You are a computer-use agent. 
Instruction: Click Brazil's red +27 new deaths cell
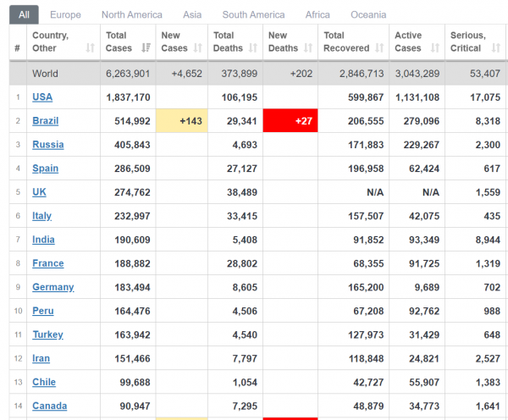pyautogui.click(x=290, y=120)
